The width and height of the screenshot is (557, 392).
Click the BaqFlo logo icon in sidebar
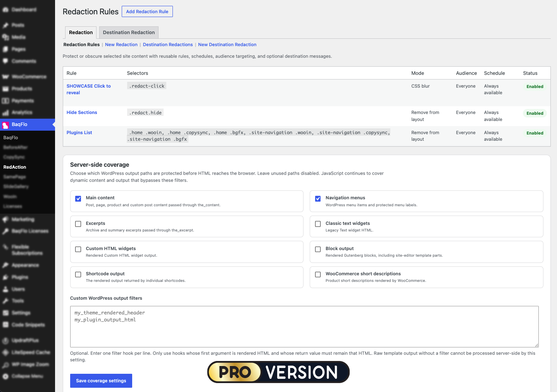click(5, 125)
